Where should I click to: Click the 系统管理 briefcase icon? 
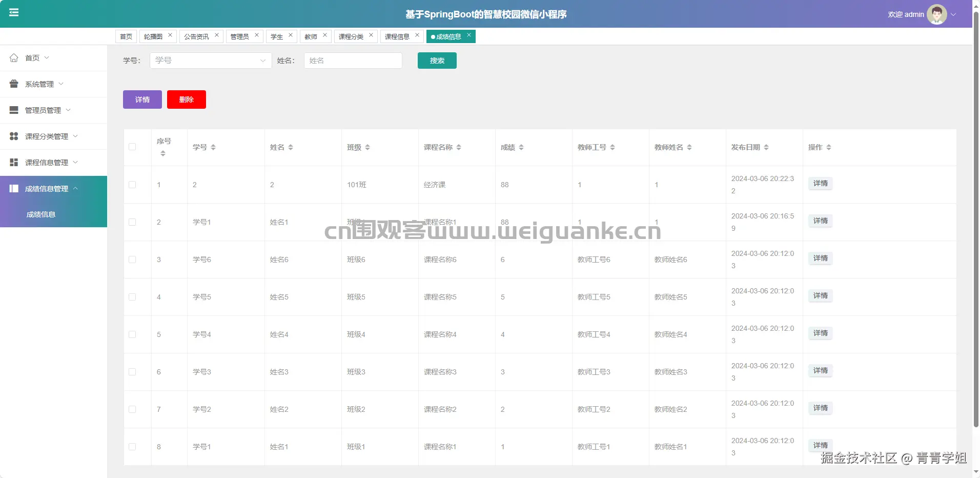pos(14,84)
